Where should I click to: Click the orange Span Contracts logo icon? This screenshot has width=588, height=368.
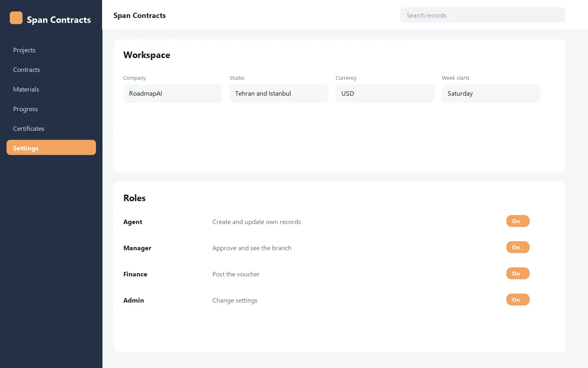click(16, 18)
